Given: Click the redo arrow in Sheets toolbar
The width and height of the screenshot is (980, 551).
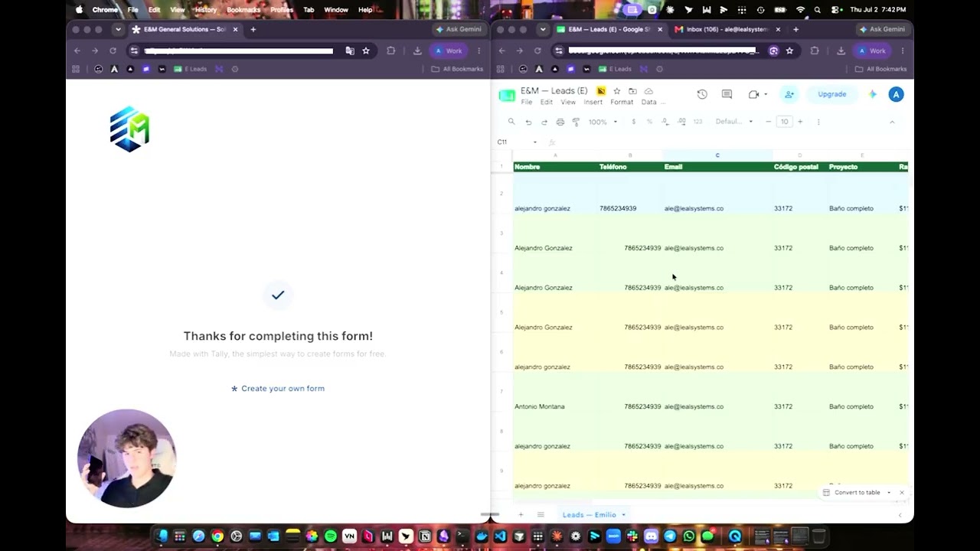Looking at the screenshot, I should (544, 122).
